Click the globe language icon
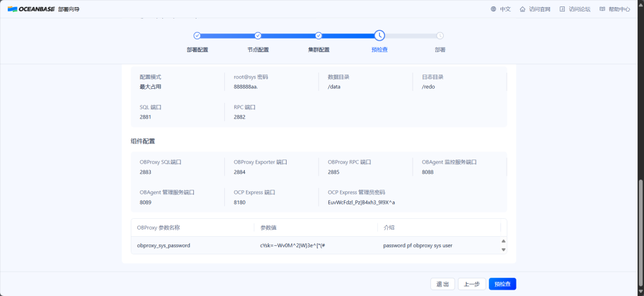The width and height of the screenshot is (644, 296). pyautogui.click(x=493, y=9)
